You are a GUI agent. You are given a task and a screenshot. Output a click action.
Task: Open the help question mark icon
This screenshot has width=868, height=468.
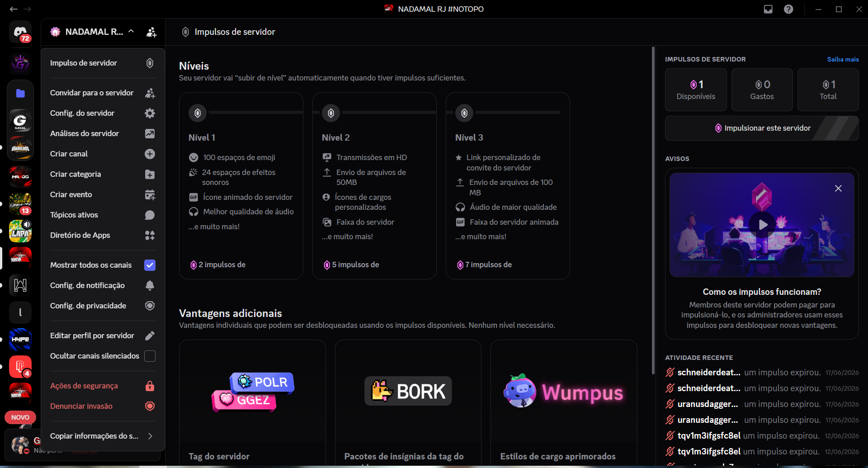point(788,9)
